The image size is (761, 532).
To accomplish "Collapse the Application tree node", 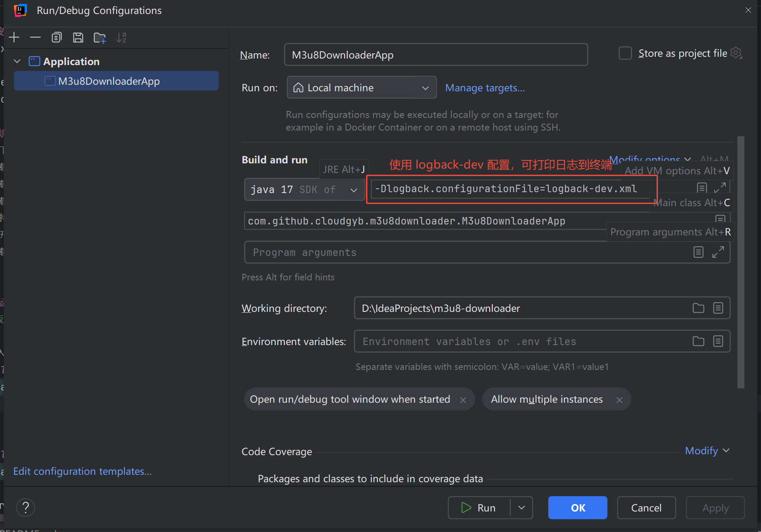I will click(17, 62).
